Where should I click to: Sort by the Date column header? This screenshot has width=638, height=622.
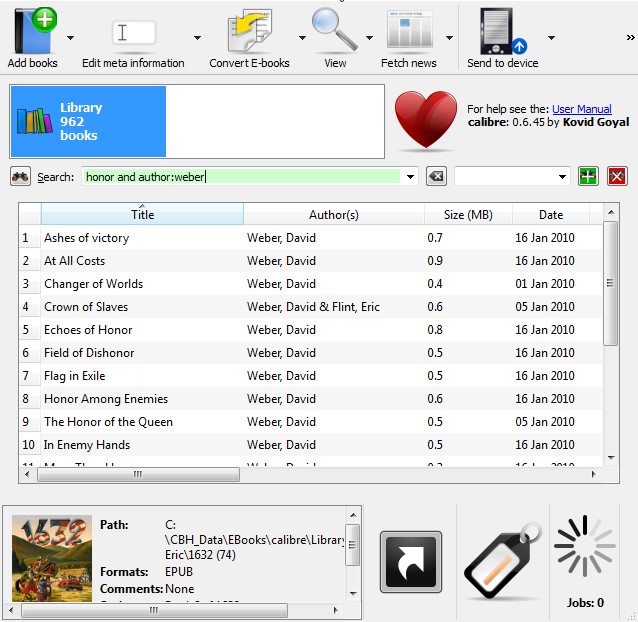tap(551, 214)
